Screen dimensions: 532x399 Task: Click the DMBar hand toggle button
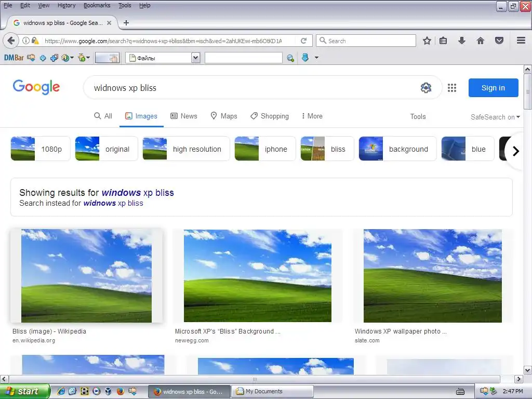click(x=107, y=58)
